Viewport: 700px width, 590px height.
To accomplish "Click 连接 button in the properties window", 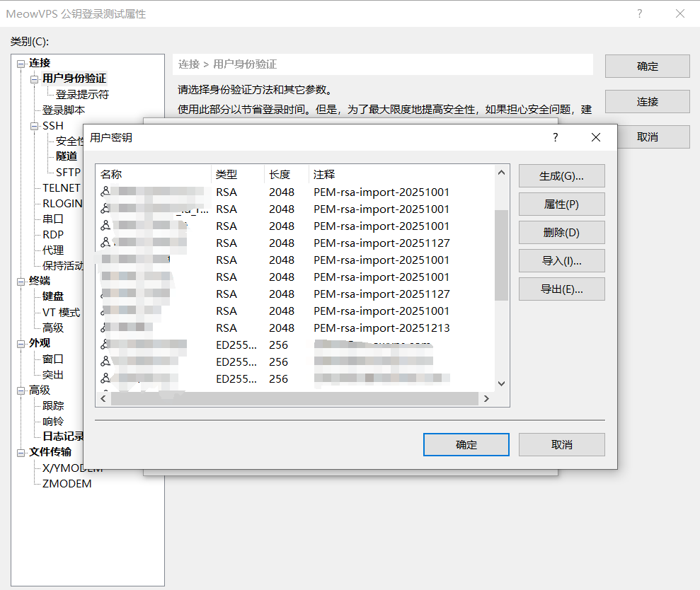I will click(648, 101).
